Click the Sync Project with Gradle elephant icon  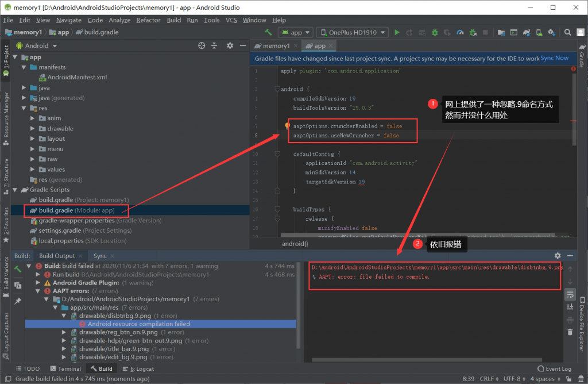tap(527, 33)
